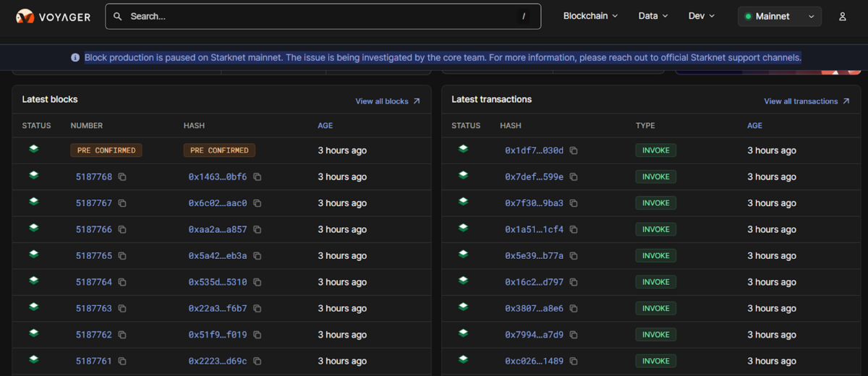The image size is (868, 376).
Task: Copy block number 5187767
Action: (122, 203)
